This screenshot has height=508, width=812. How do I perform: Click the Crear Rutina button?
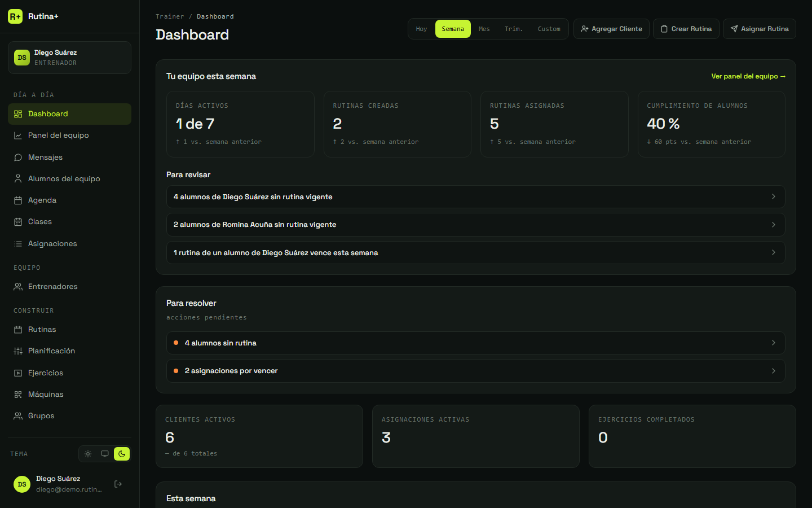pyautogui.click(x=686, y=29)
